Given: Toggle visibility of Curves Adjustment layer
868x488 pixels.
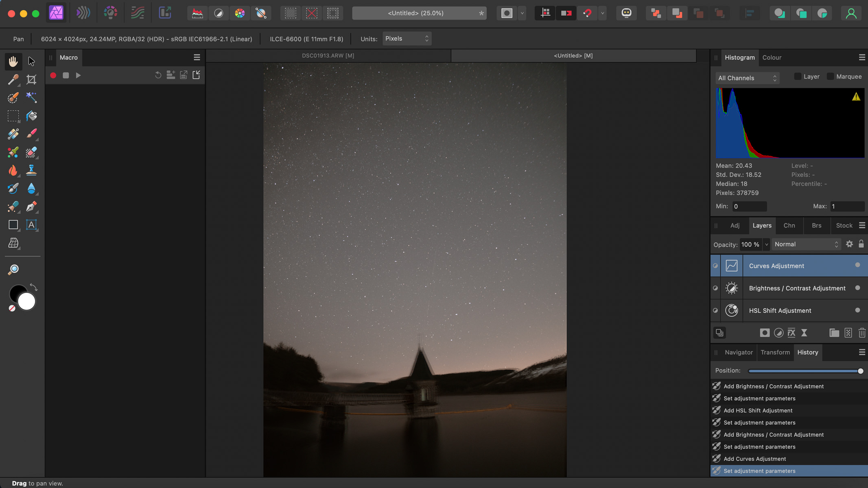Looking at the screenshot, I should tap(715, 266).
